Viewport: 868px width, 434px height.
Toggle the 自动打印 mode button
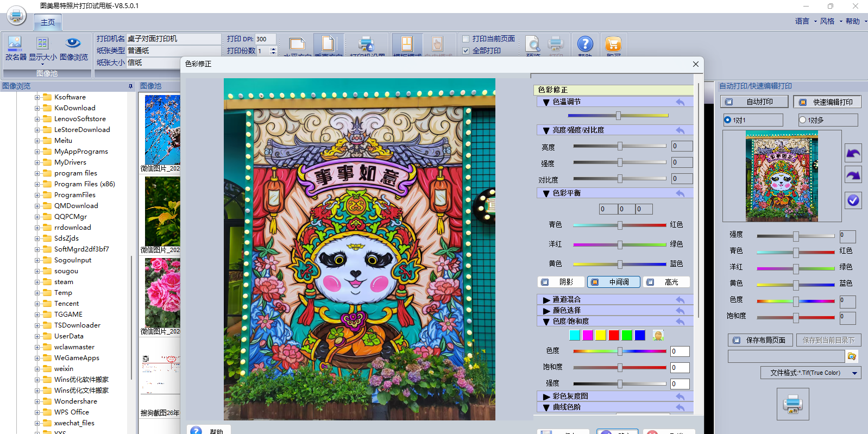point(754,102)
